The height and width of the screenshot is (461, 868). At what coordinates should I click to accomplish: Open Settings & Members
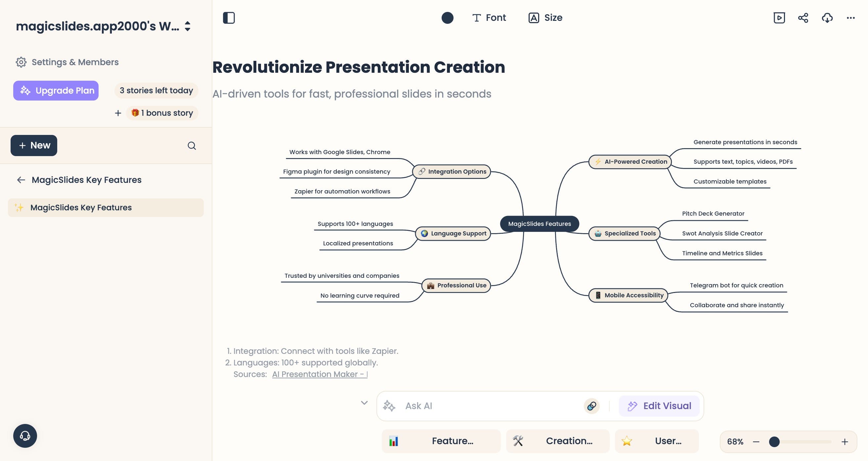(x=67, y=62)
